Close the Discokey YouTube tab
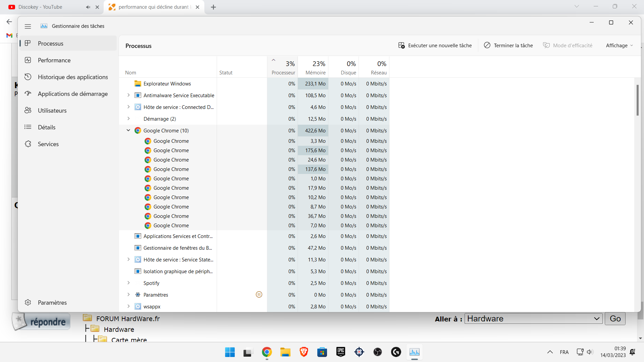Image resolution: width=644 pixels, height=362 pixels. (97, 7)
